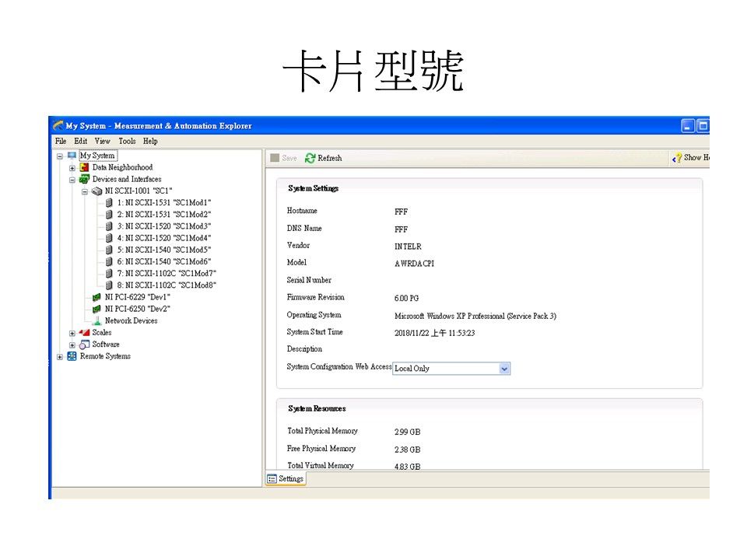Image resolution: width=747 pixels, height=560 pixels.
Task: Expand the Software node
Action: coord(72,345)
